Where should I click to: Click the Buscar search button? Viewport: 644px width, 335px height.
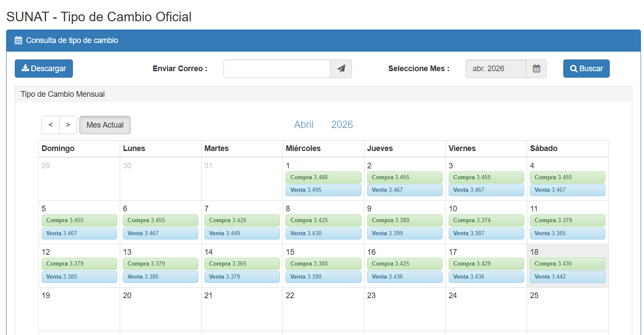586,69
